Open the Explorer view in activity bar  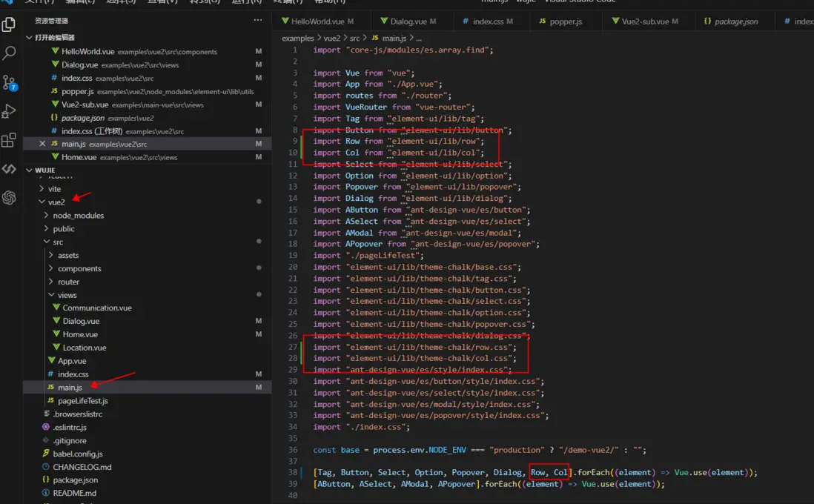(x=9, y=24)
